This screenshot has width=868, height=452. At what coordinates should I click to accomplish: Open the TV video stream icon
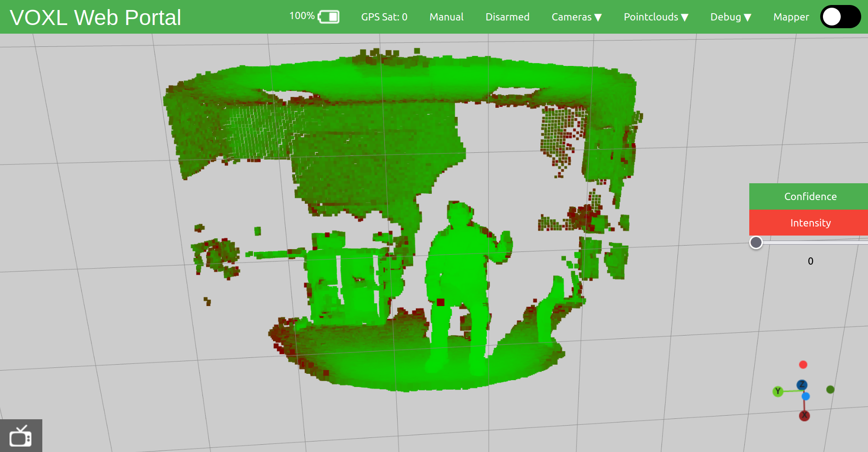coord(21,436)
